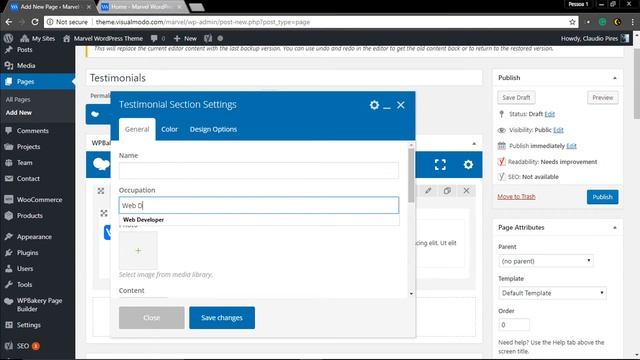The height and width of the screenshot is (360, 640).
Task: Click the gray Close button in dialog
Action: (x=151, y=318)
